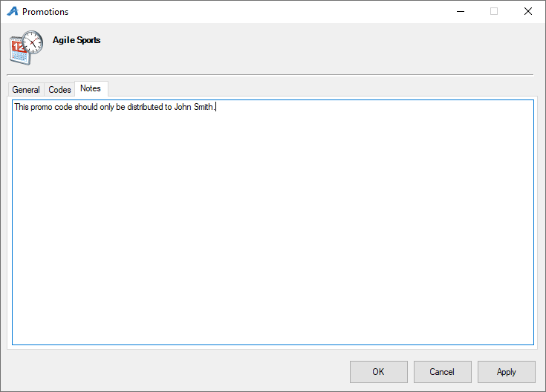Click the calendar clock promotion icon
This screenshot has height=392, width=546.
click(27, 48)
